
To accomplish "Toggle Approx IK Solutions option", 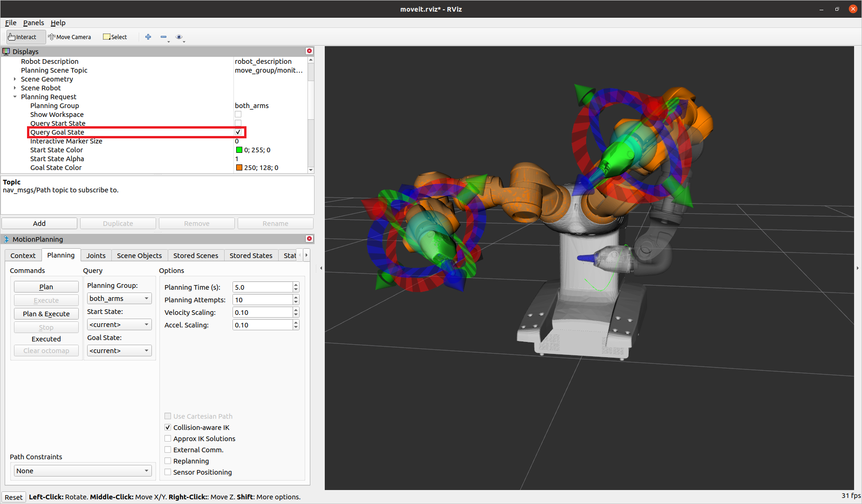I will coord(168,439).
